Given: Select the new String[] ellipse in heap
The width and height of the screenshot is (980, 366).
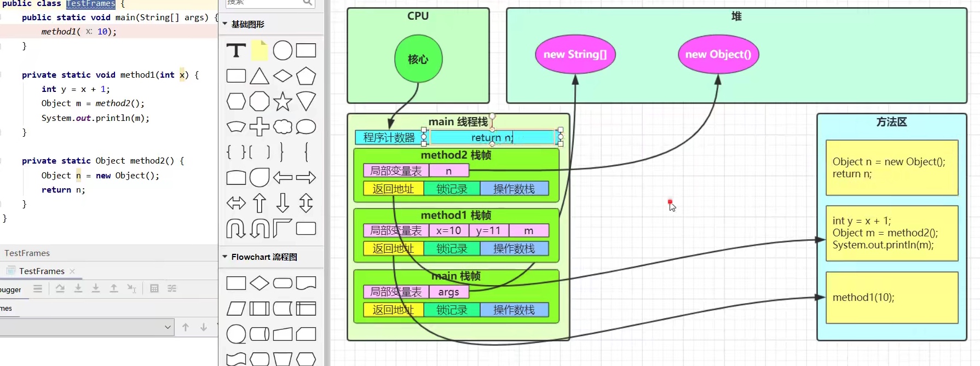Looking at the screenshot, I should (575, 54).
